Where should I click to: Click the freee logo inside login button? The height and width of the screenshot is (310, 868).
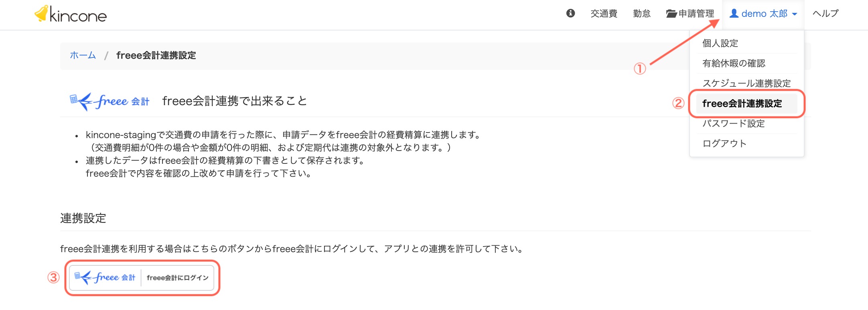coord(105,277)
